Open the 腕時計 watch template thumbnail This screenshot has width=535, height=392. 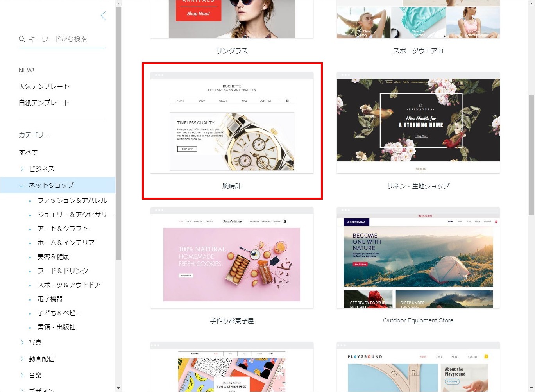point(232,122)
